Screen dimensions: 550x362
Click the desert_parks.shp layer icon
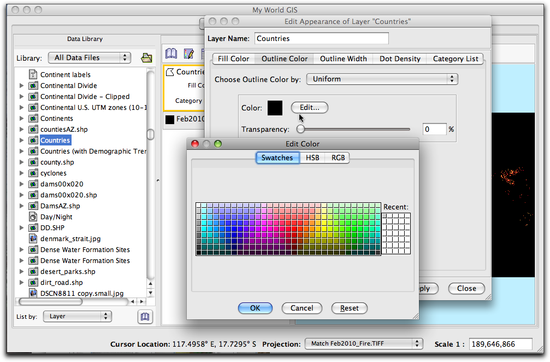33,272
